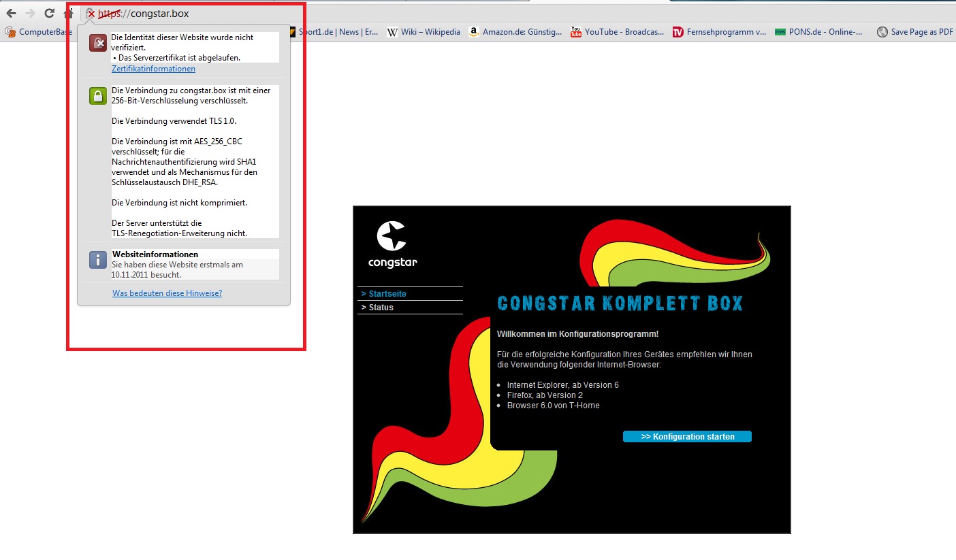Click the 'Die Verbindung ist nicht komprimiert.' text
Viewport: 956px width, 560px height.
(179, 203)
